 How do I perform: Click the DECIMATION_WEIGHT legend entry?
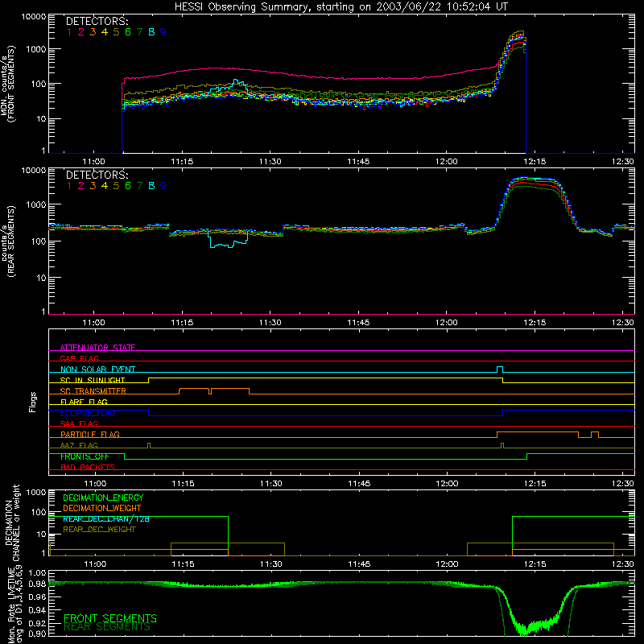[102, 508]
